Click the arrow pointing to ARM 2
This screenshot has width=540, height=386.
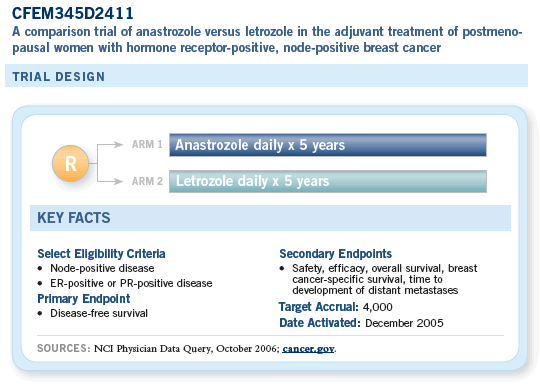[x=110, y=181]
